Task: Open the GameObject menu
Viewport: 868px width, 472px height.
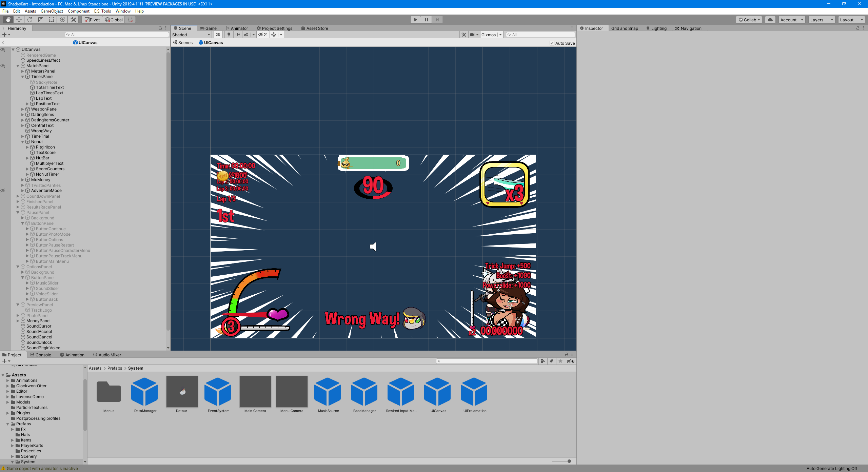Action: point(52,11)
